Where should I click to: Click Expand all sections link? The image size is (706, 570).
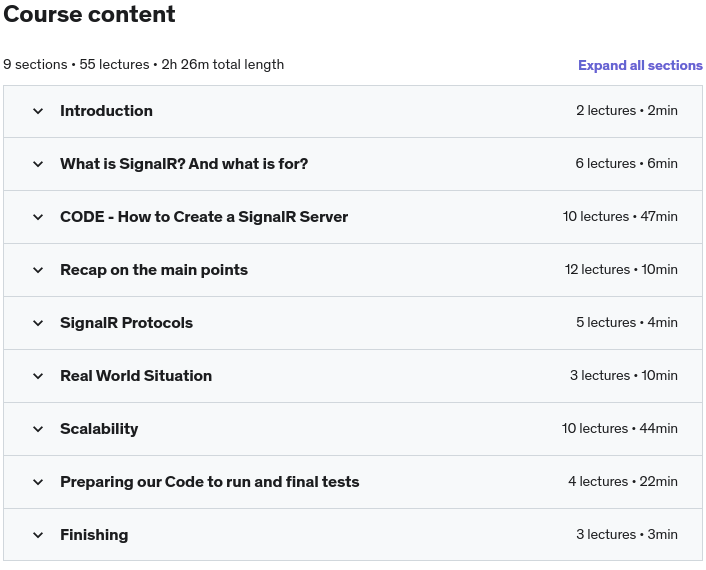[640, 65]
